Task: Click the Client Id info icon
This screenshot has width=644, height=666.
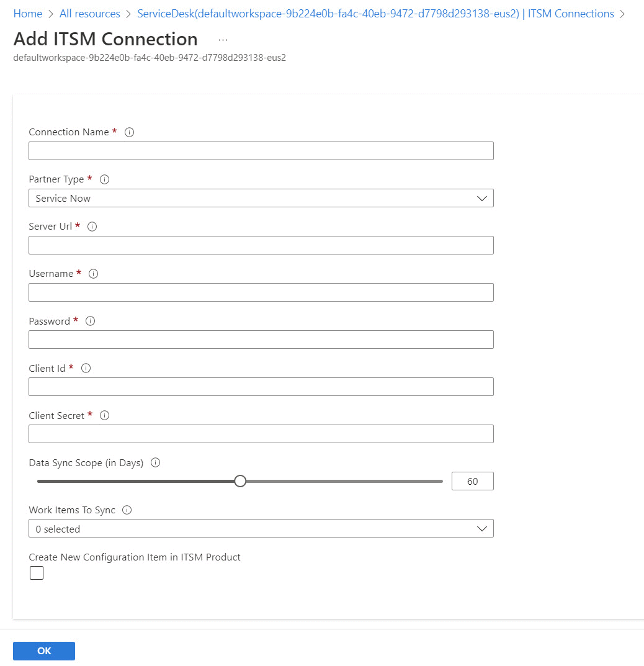Action: click(86, 368)
